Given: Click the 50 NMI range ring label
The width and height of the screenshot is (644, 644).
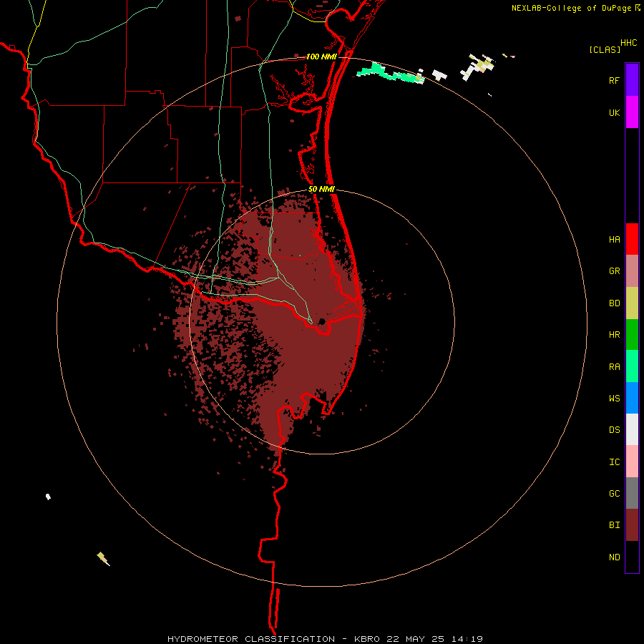Looking at the screenshot, I should [321, 189].
